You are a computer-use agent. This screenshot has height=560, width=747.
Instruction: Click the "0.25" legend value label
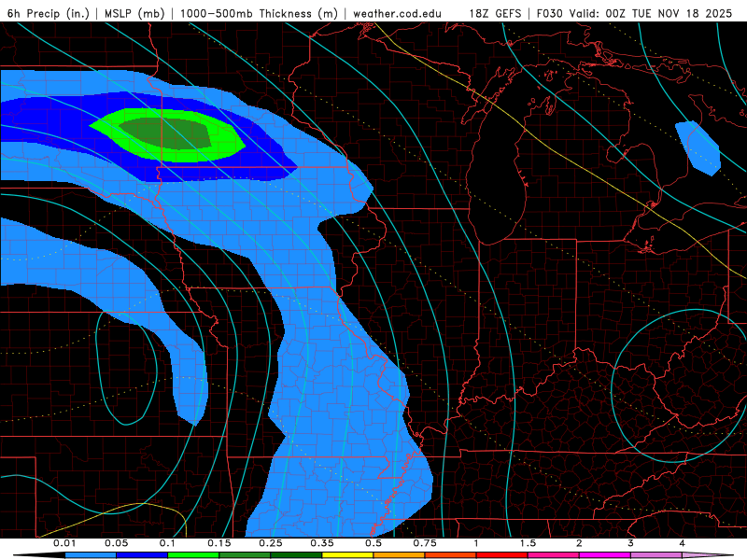(271, 543)
